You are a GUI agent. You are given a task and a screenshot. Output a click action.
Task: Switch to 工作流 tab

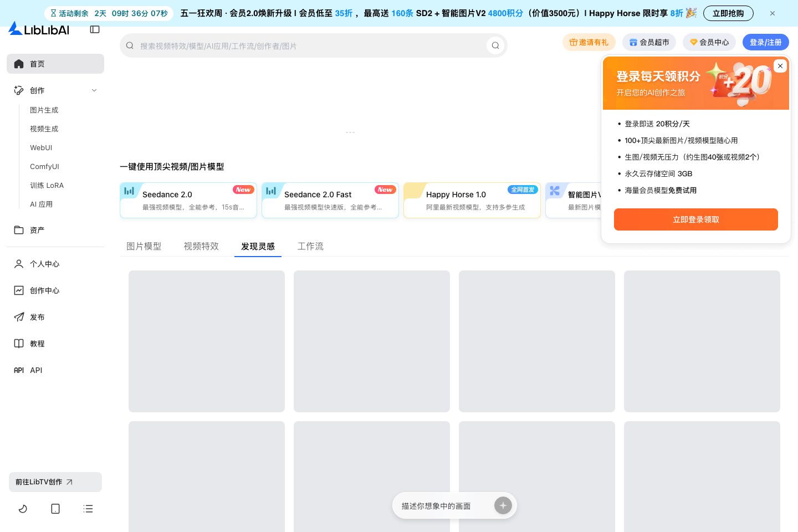[x=310, y=247]
